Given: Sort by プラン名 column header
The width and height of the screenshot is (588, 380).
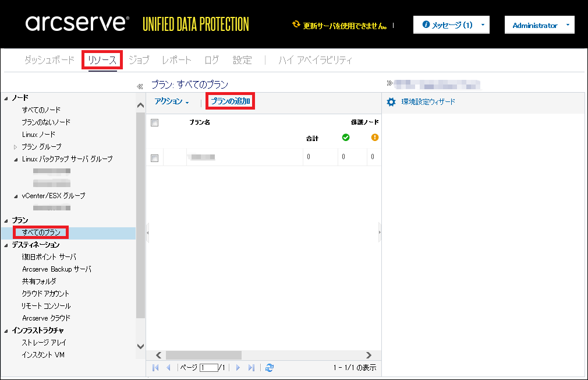Looking at the screenshot, I should coord(200,122).
